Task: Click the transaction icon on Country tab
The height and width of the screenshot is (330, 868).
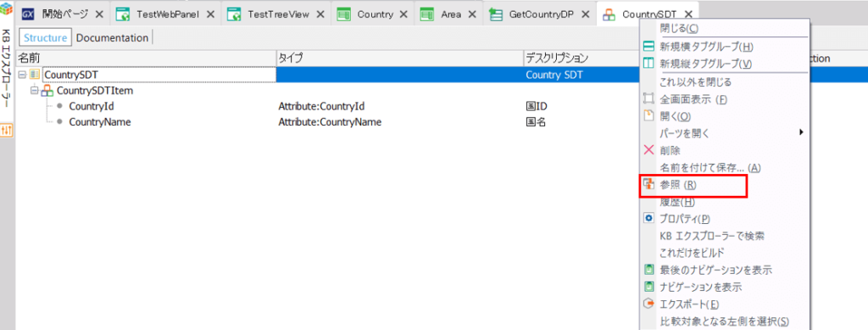Action: pyautogui.click(x=344, y=14)
